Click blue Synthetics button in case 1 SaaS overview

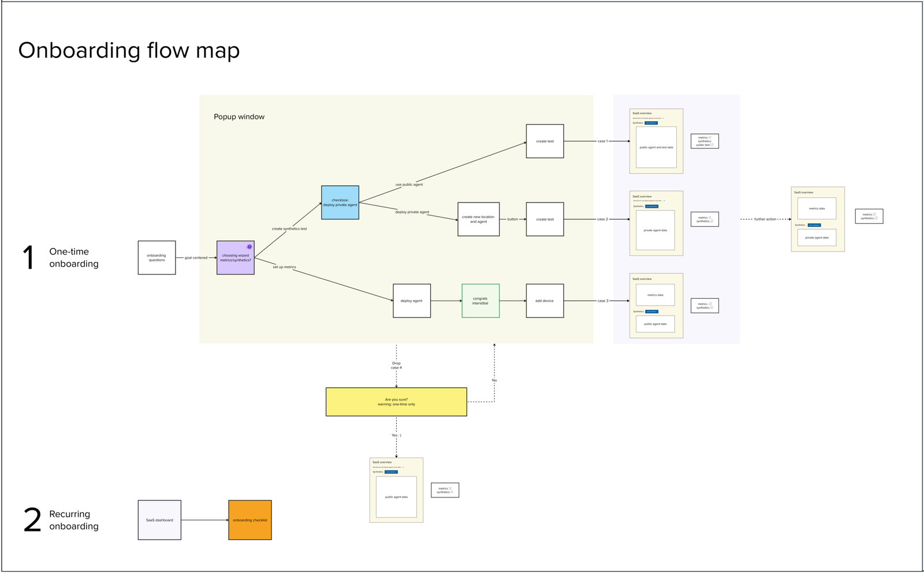(651, 123)
